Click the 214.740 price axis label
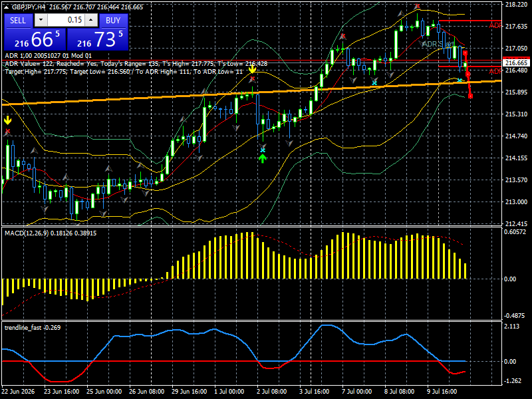Screen dimensions: 532x399 pos(516,136)
